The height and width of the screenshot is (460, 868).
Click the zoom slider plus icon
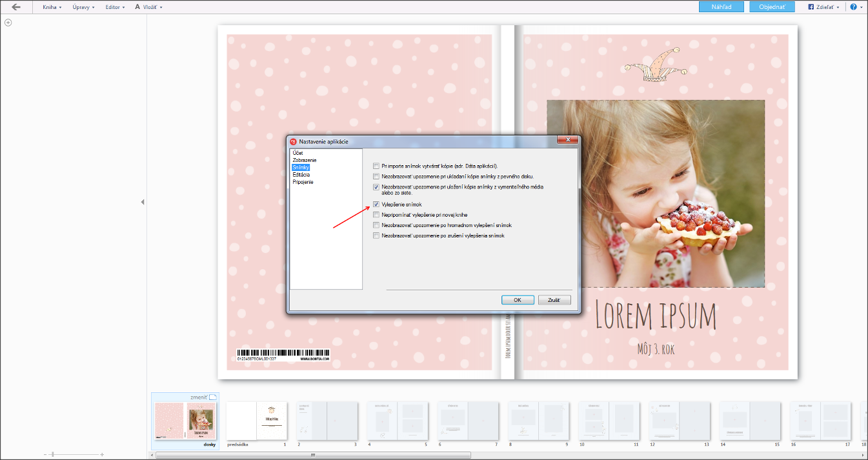(102, 455)
